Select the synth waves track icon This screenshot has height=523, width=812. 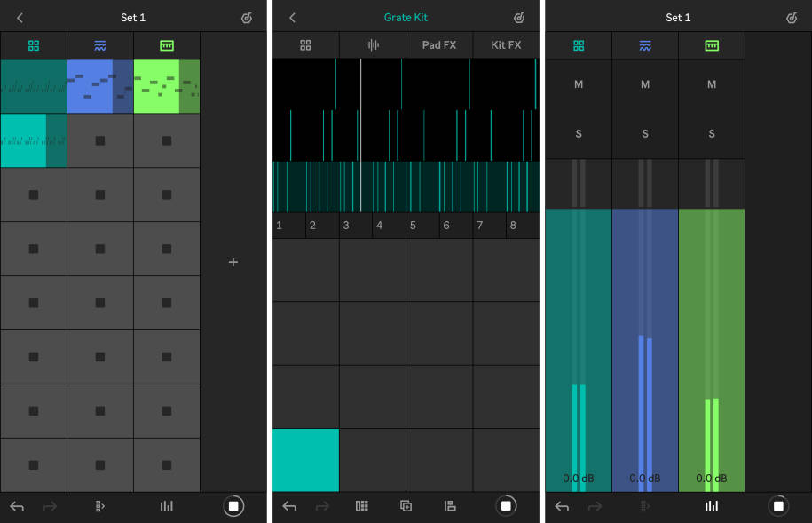[x=99, y=44]
